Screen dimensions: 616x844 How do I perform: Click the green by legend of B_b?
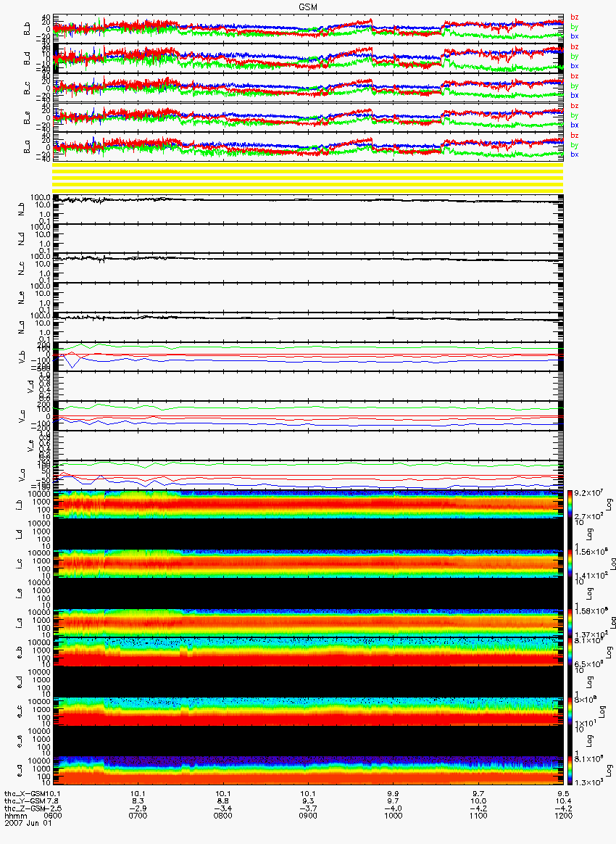[574, 26]
